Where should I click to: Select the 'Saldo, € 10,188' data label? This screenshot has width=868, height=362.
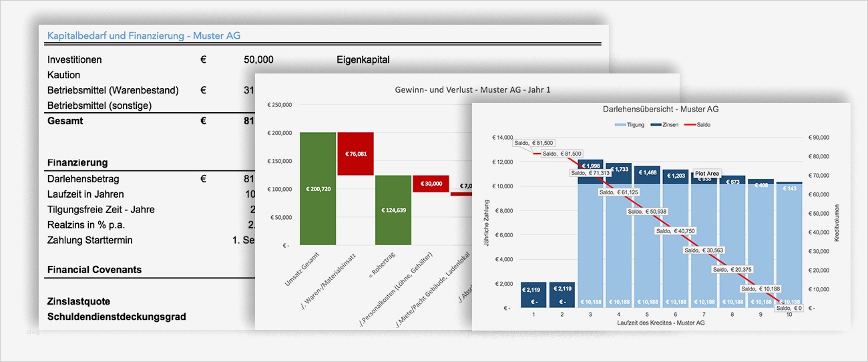[x=761, y=289]
